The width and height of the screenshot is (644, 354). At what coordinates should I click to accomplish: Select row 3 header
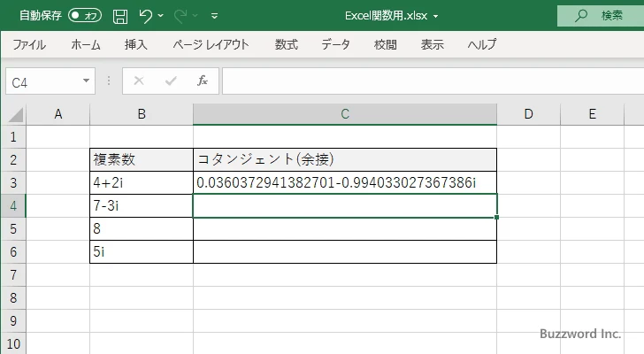coord(13,182)
